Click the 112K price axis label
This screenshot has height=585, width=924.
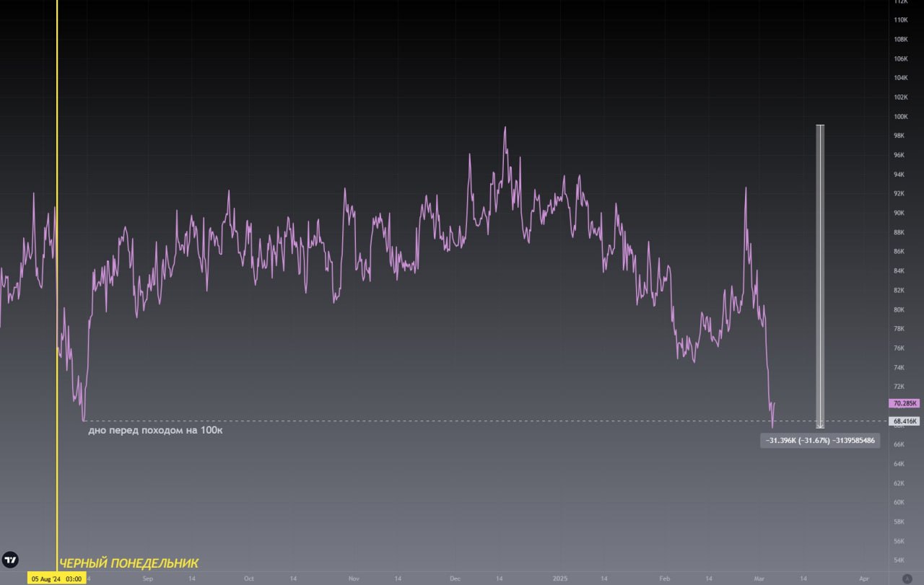(x=901, y=1)
